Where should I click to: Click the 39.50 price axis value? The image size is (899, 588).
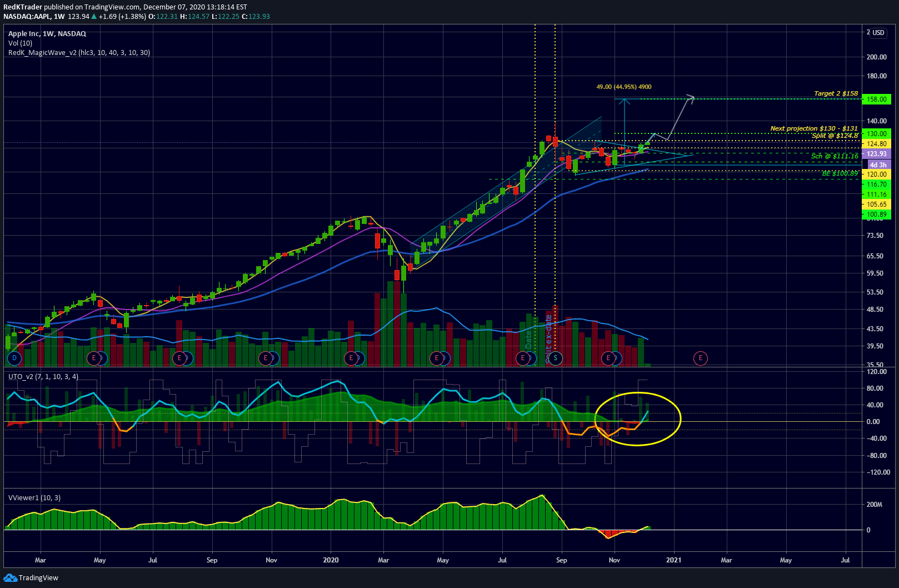875,346
